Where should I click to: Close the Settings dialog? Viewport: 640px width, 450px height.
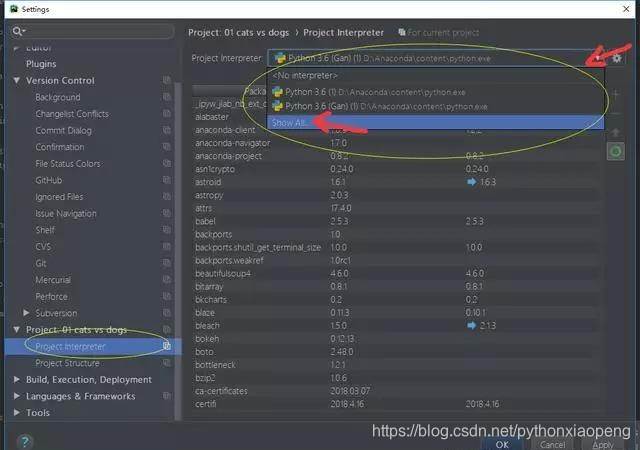626,9
